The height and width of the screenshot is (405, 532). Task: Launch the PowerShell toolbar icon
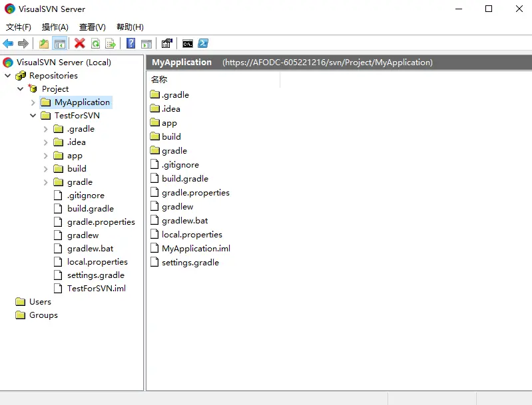click(203, 43)
